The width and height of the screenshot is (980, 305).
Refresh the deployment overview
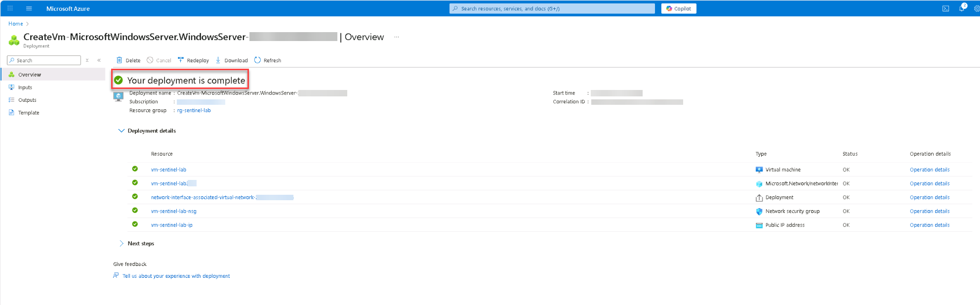[267, 60]
